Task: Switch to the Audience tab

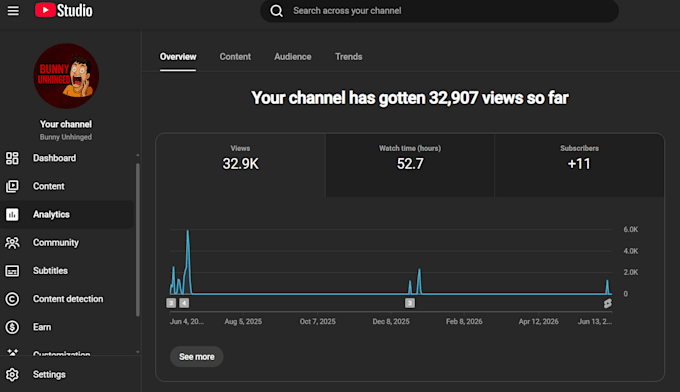Action: pos(293,57)
